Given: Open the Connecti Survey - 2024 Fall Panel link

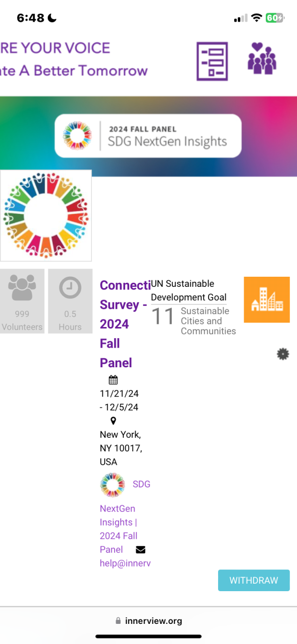Looking at the screenshot, I should 125,324.
